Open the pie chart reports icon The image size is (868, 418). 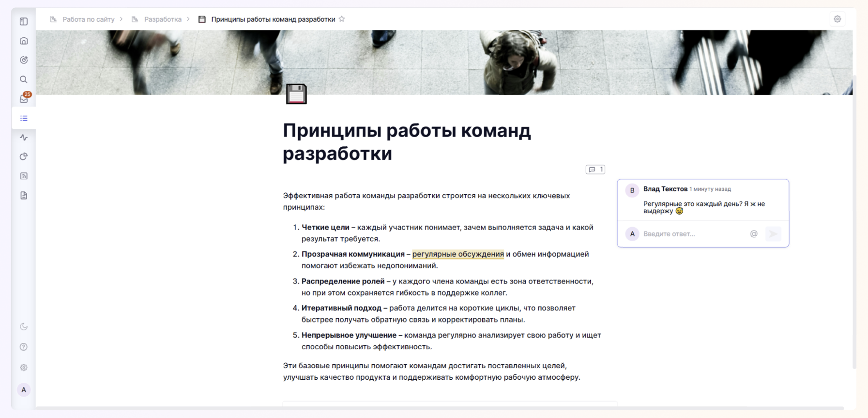24,156
